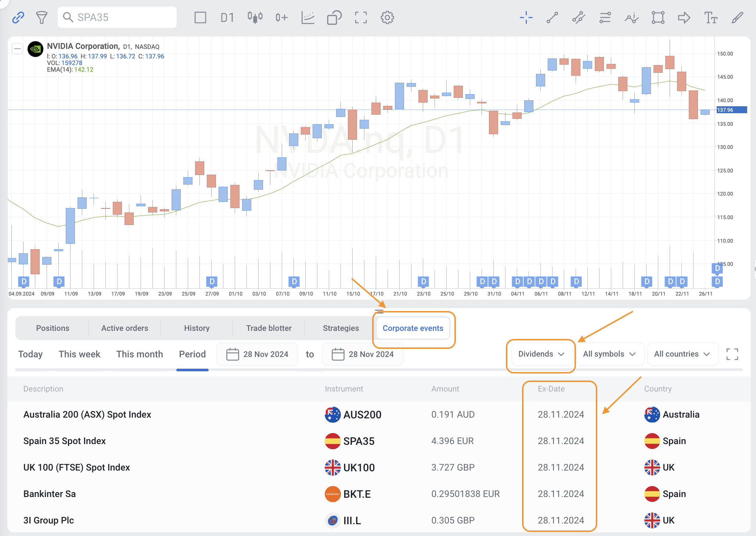756x536 pixels.
Task: Open the All symbols dropdown
Action: click(x=609, y=354)
